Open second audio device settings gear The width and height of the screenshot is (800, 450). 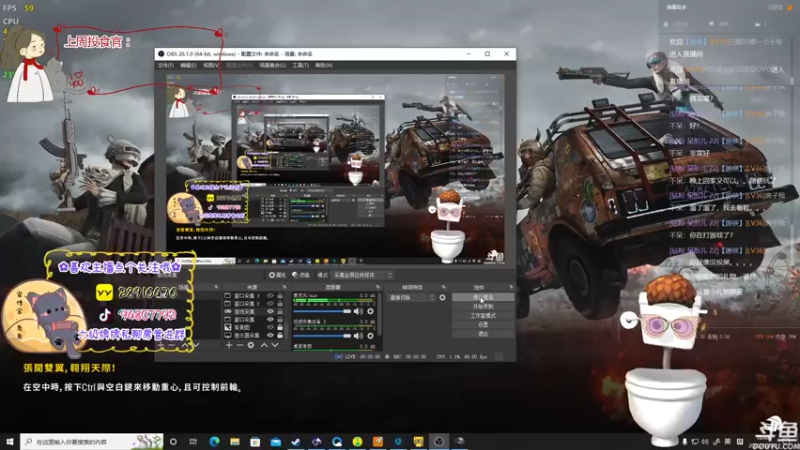tap(370, 336)
